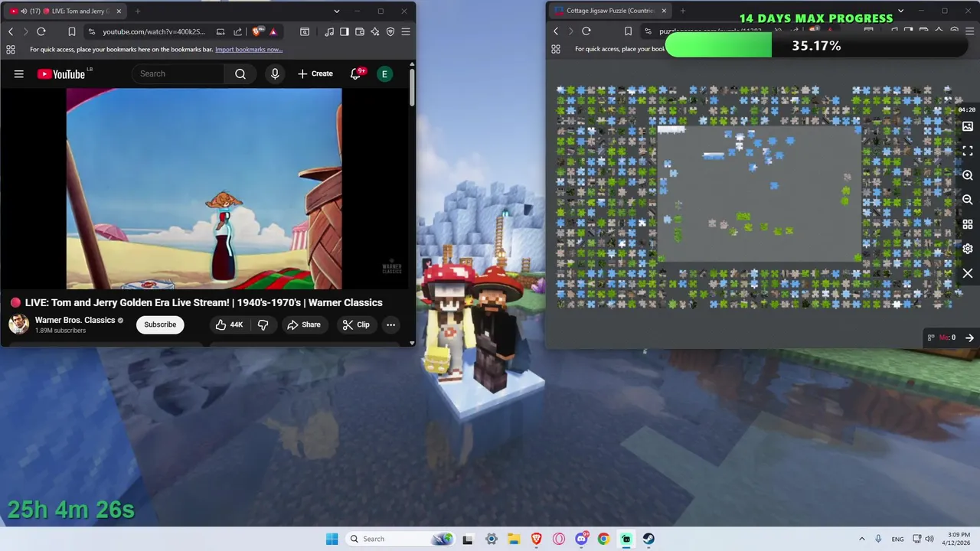The width and height of the screenshot is (980, 551).
Task: Reload the jigsaw puzzle page
Action: coord(586,31)
